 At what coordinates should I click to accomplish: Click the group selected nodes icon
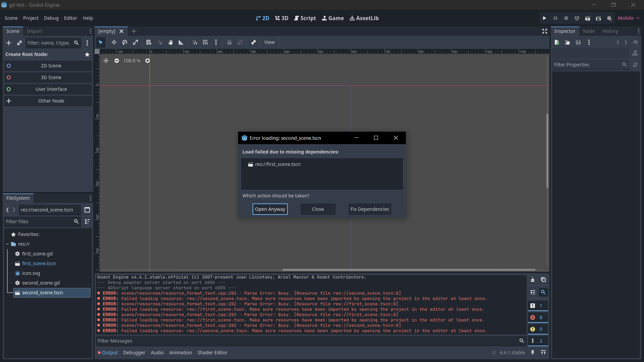pos(240,43)
